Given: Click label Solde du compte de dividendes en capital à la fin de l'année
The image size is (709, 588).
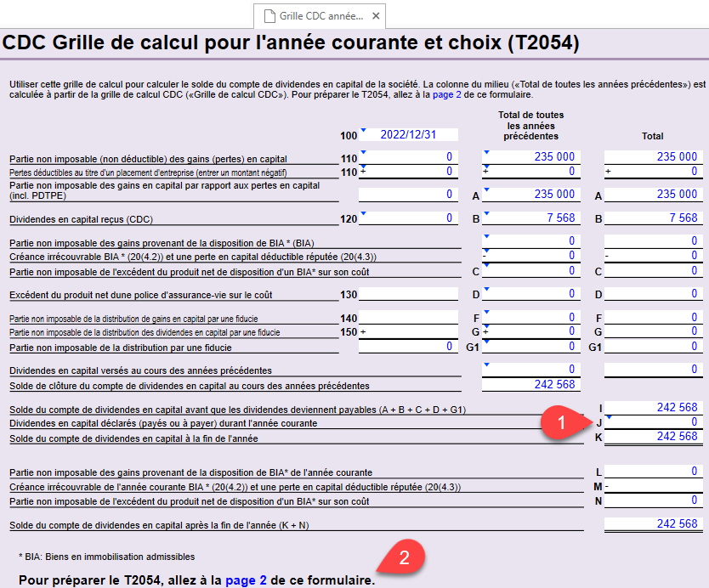Looking at the screenshot, I should tap(133, 438).
